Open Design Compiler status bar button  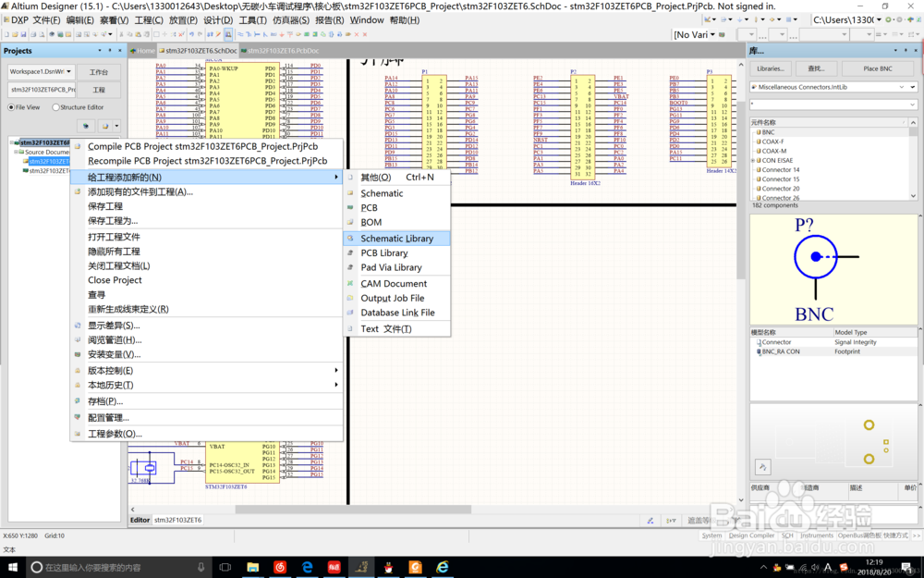[751, 535]
